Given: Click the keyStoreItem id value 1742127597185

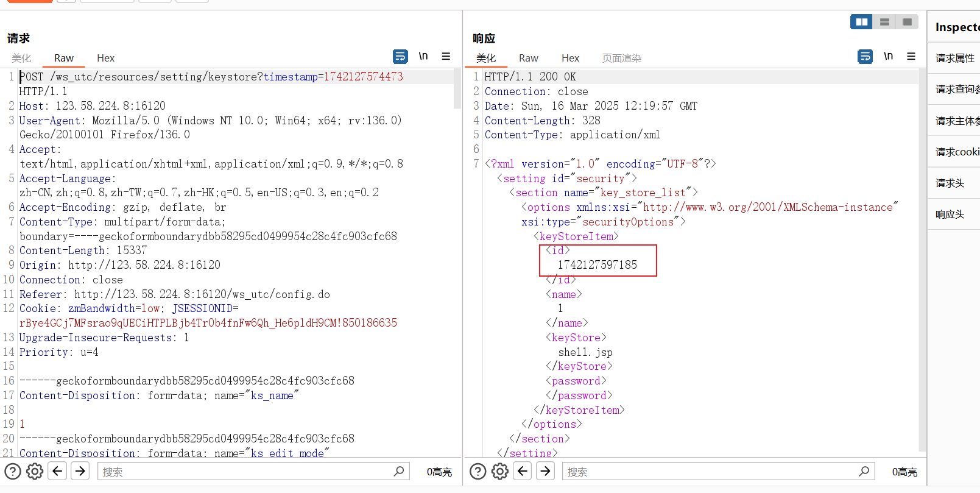Looking at the screenshot, I should pos(598,265).
